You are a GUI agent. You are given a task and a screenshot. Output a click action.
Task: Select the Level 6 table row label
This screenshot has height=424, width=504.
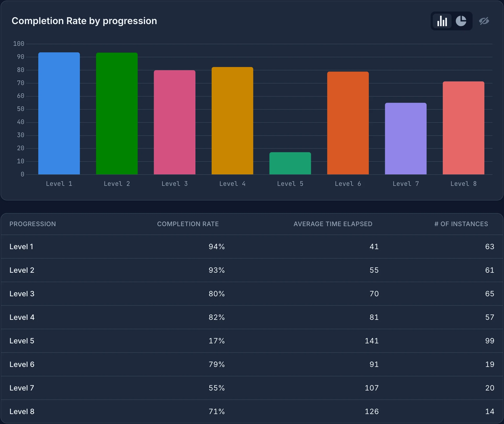click(x=22, y=364)
